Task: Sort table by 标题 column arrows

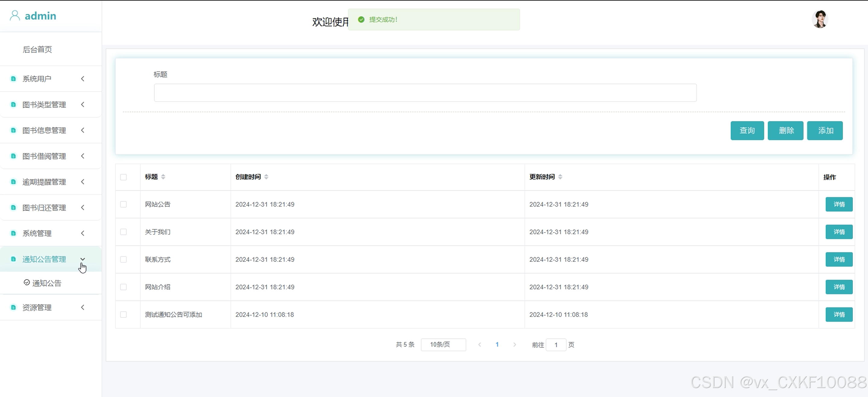Action: (163, 177)
